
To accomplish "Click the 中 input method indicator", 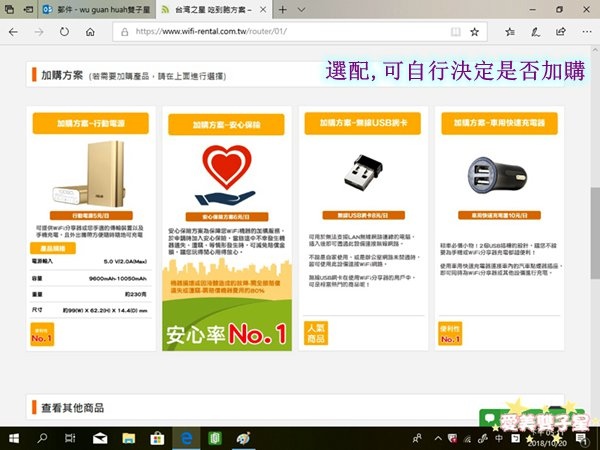I will tap(499, 439).
